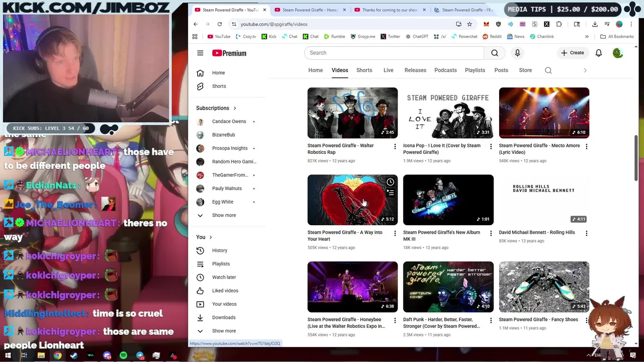Open the You section chevron
This screenshot has height=362, width=644.
(210, 237)
